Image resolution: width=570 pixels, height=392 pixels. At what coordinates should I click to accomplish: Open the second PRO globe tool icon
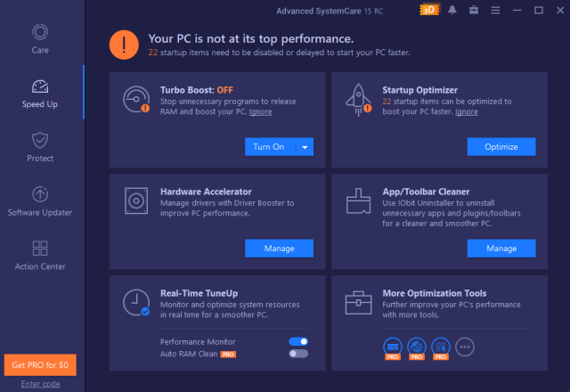(x=417, y=348)
